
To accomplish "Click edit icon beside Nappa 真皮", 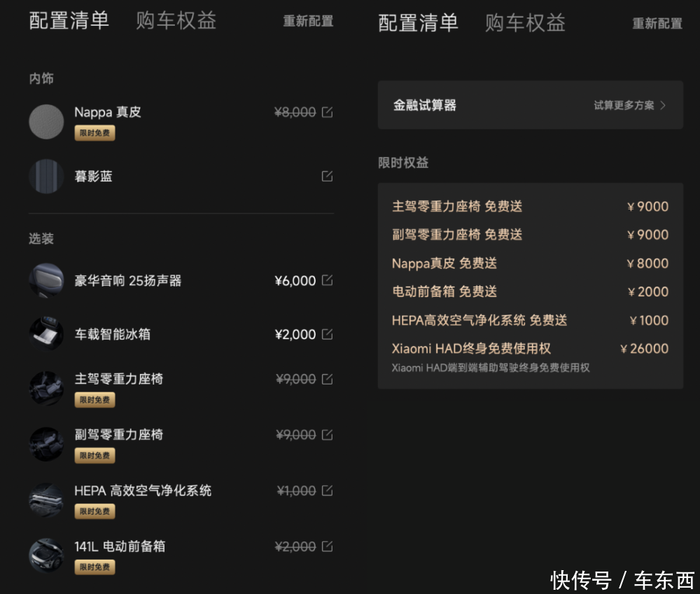I will pos(327,112).
